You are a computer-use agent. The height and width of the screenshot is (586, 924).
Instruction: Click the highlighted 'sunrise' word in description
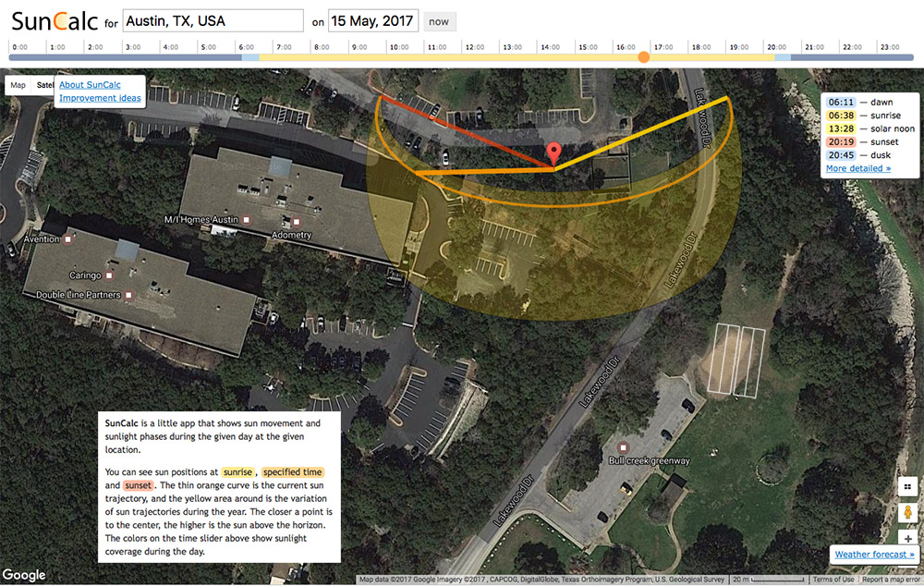pyautogui.click(x=237, y=472)
